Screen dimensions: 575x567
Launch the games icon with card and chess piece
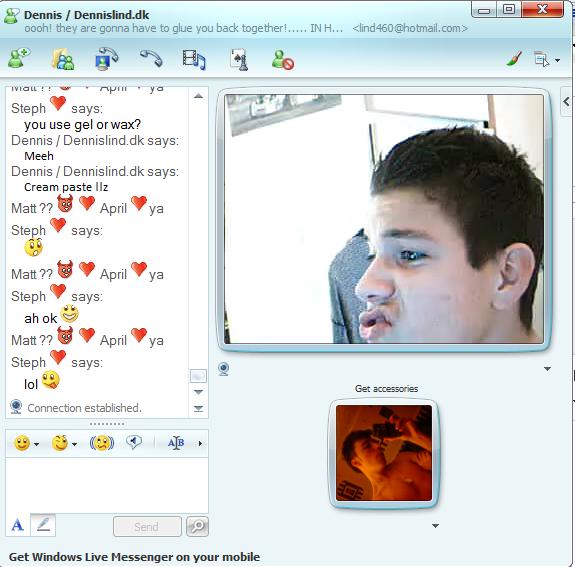click(239, 59)
